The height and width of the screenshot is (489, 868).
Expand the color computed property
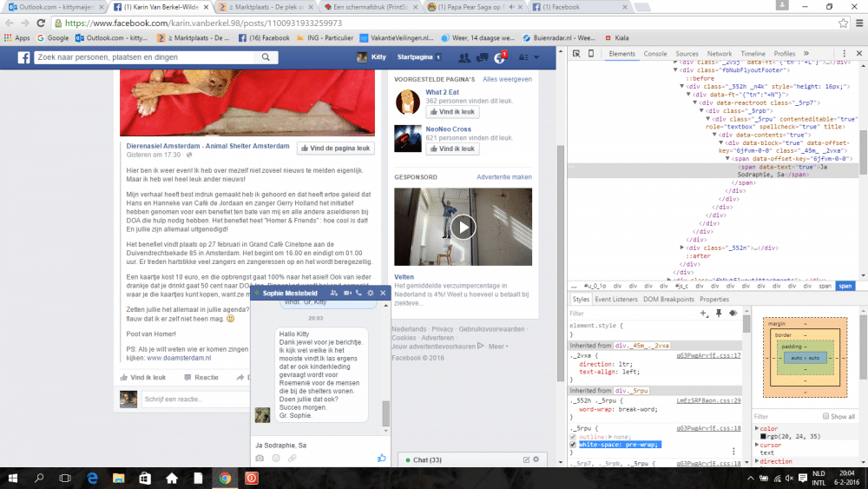(757, 429)
